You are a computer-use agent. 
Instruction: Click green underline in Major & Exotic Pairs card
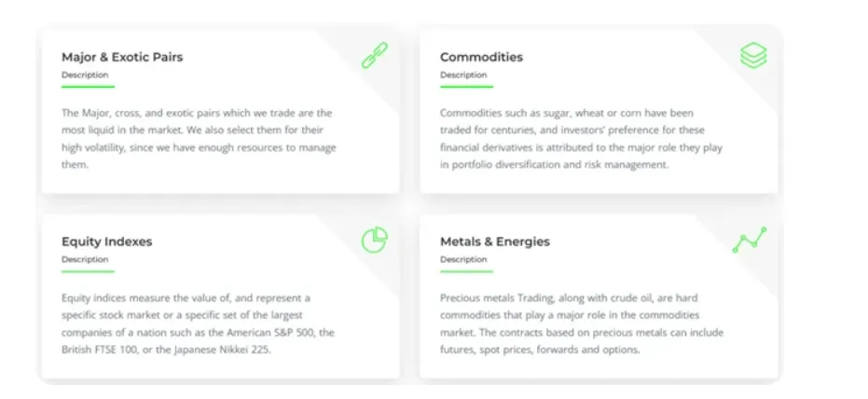tap(88, 87)
